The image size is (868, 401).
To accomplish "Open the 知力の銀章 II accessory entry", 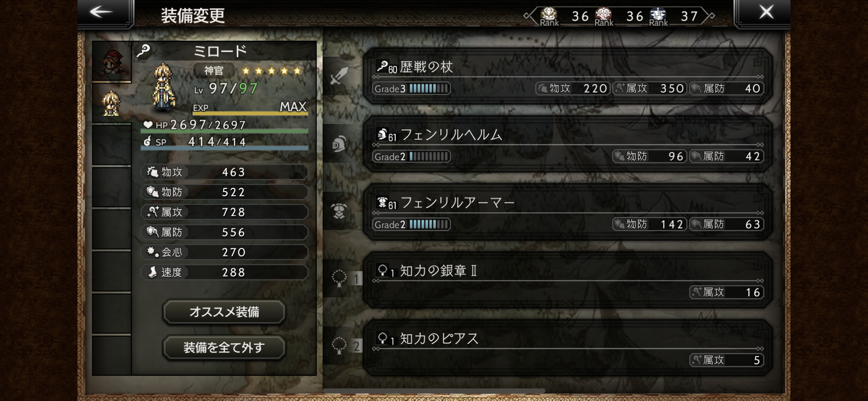I will [x=567, y=280].
